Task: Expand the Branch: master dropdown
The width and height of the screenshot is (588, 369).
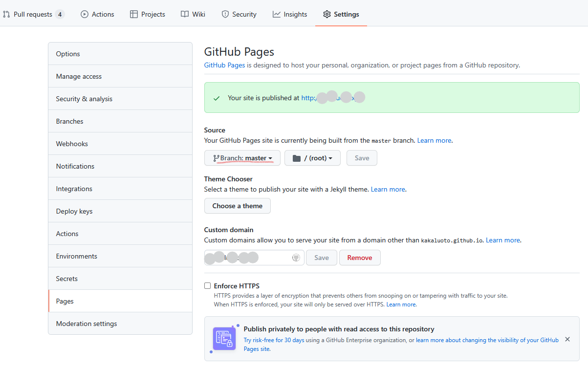Action: tap(242, 158)
